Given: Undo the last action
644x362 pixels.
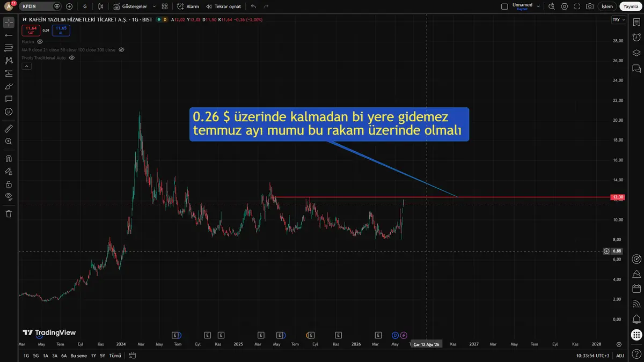Looking at the screenshot, I should point(253,6).
